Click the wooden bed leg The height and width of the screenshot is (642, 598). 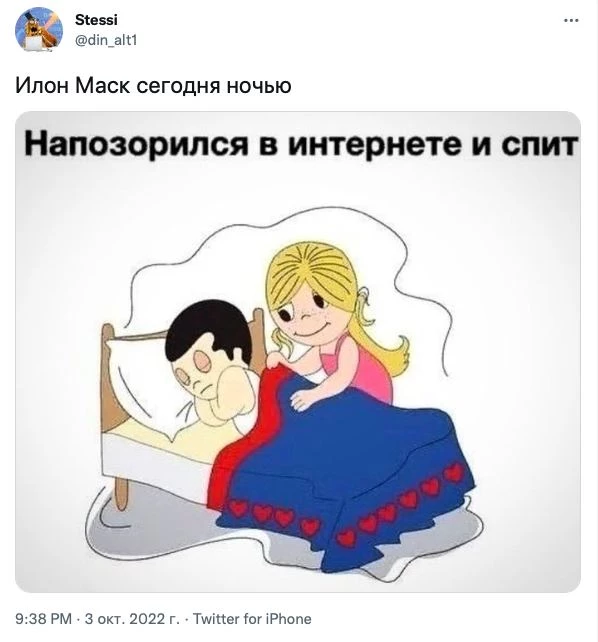tap(121, 495)
